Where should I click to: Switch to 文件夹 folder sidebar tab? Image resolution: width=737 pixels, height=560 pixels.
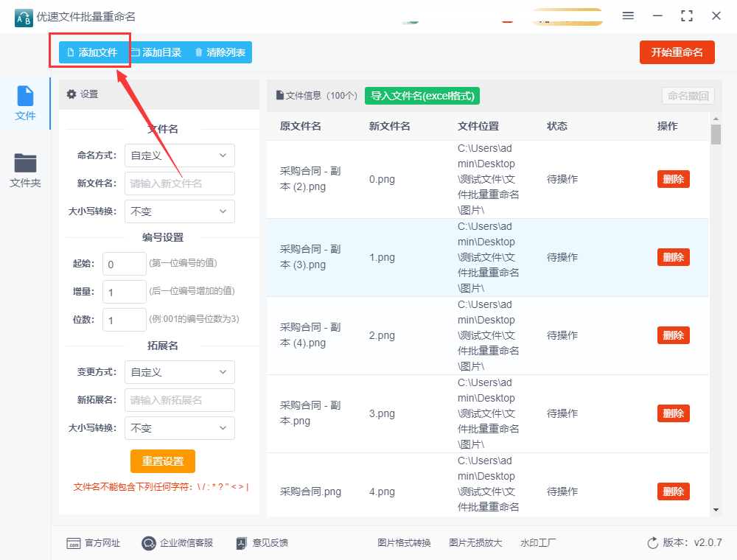(x=25, y=170)
